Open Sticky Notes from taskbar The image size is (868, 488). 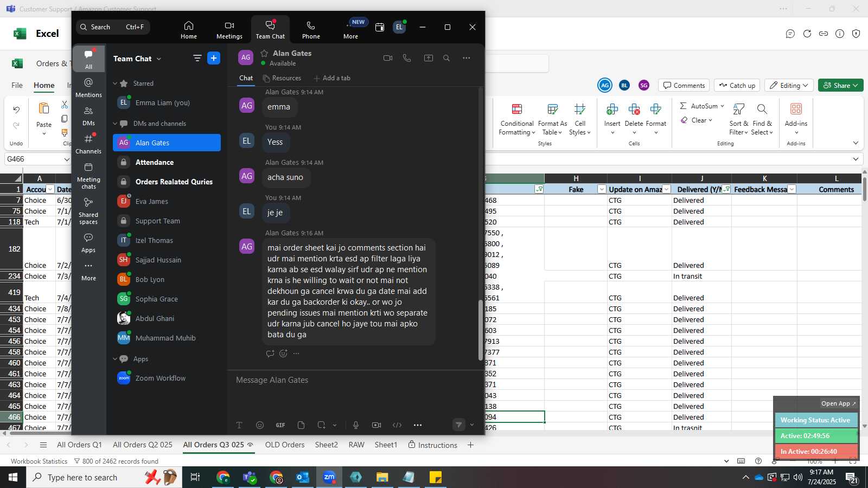point(436,477)
